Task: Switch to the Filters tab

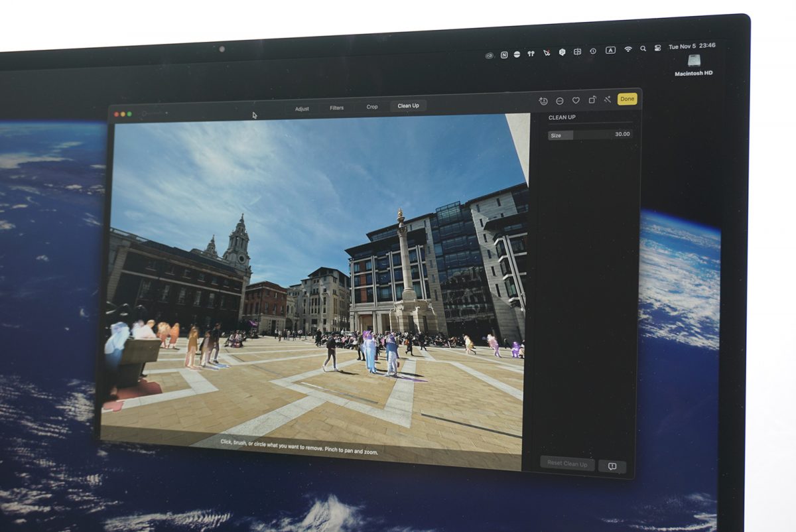Action: 337,107
